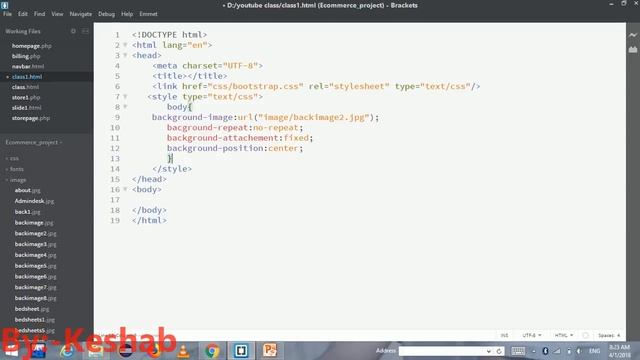Image resolution: width=640 pixels, height=360 pixels.
Task: Click the battery tray icon
Action: pos(569,351)
